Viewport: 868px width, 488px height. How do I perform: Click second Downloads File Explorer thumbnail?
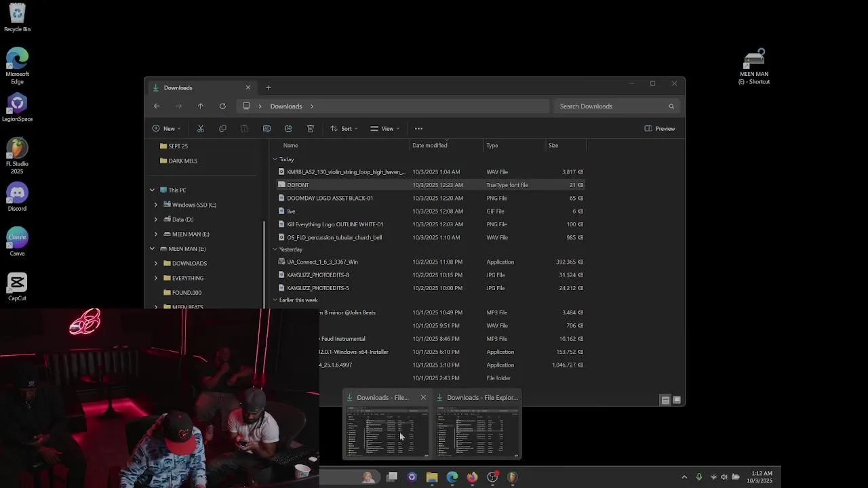tap(477, 430)
